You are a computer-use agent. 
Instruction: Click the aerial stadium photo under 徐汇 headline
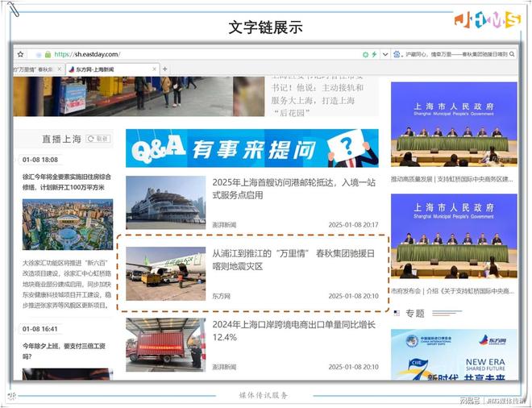tap(68, 224)
